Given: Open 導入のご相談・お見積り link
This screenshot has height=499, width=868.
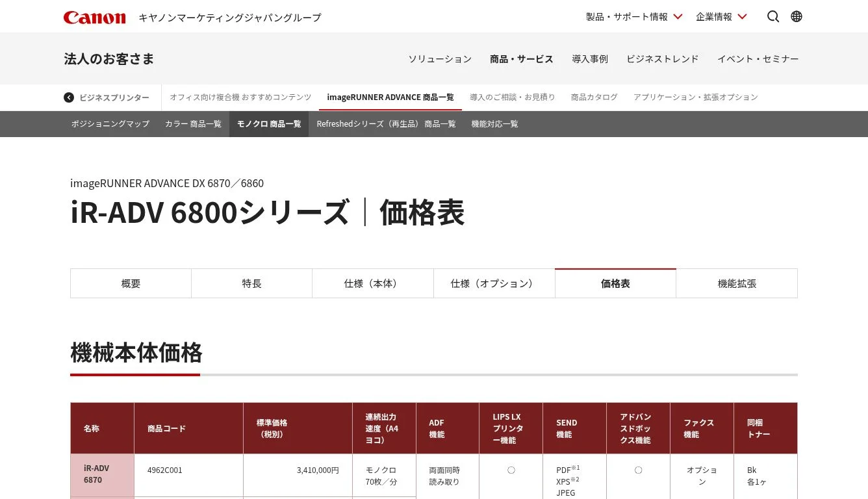Looking at the screenshot, I should tap(513, 97).
